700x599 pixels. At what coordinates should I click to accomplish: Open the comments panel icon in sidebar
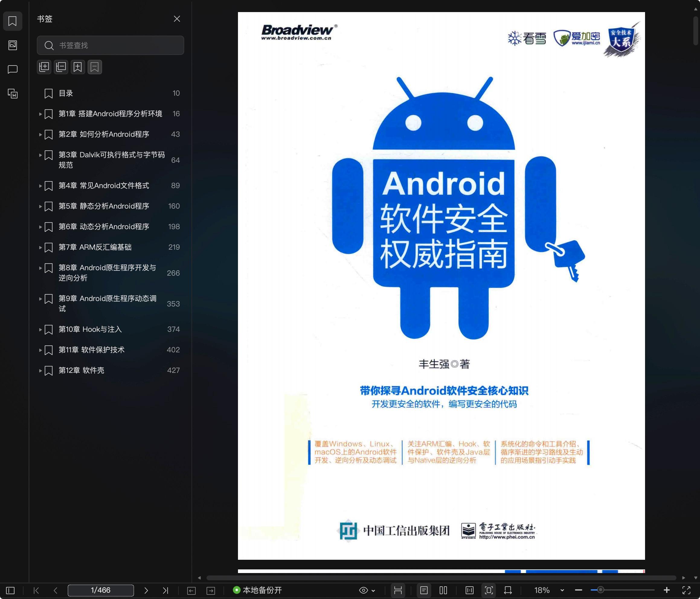(12, 69)
